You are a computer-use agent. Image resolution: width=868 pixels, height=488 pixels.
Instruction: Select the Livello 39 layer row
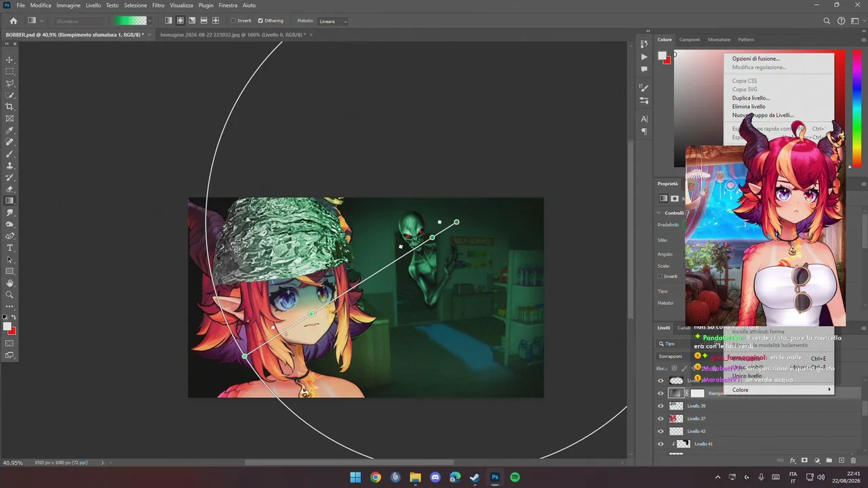coord(757,406)
